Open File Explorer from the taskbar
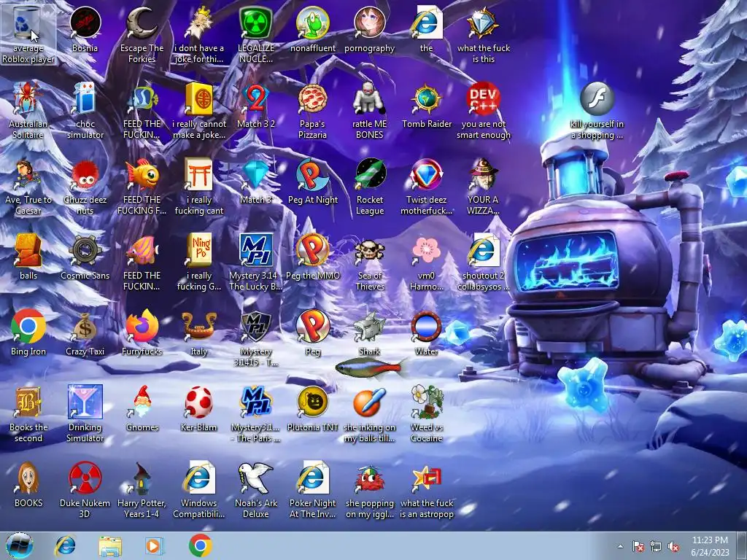The image size is (747, 560). coord(110,545)
